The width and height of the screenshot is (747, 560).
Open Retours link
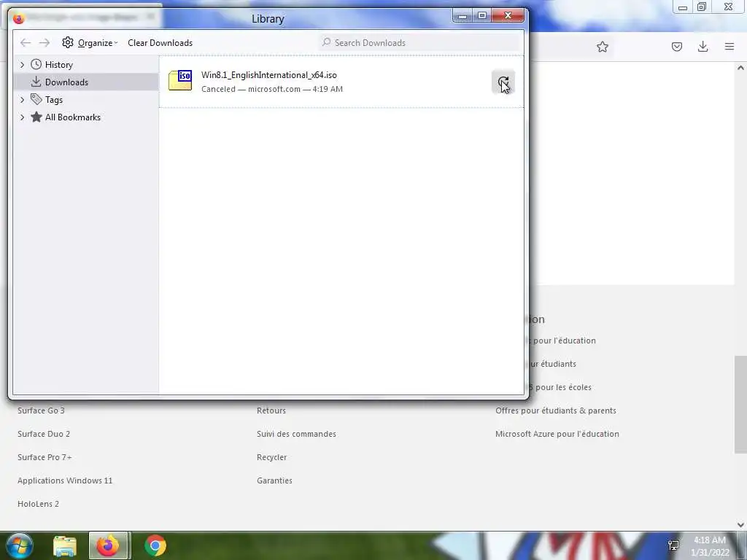click(271, 411)
